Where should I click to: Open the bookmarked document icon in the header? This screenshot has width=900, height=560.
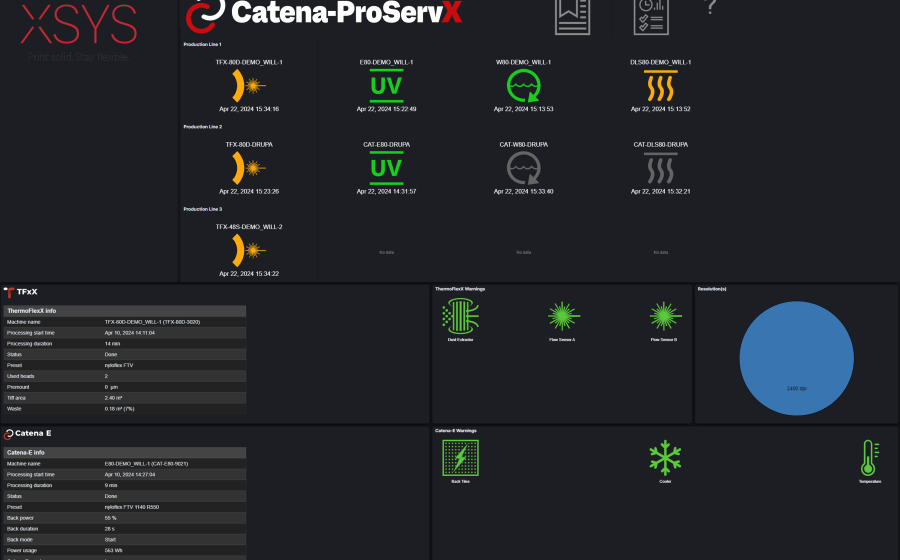point(572,17)
